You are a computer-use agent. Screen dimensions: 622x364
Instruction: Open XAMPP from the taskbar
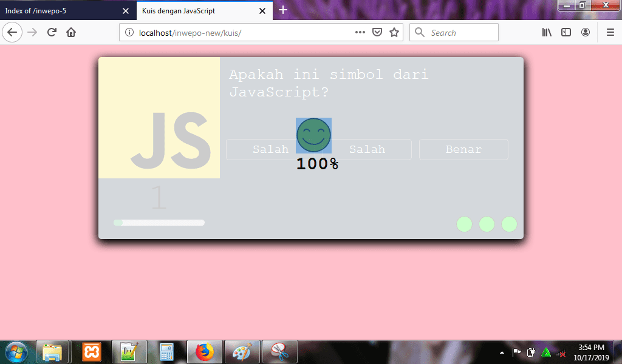pyautogui.click(x=92, y=352)
